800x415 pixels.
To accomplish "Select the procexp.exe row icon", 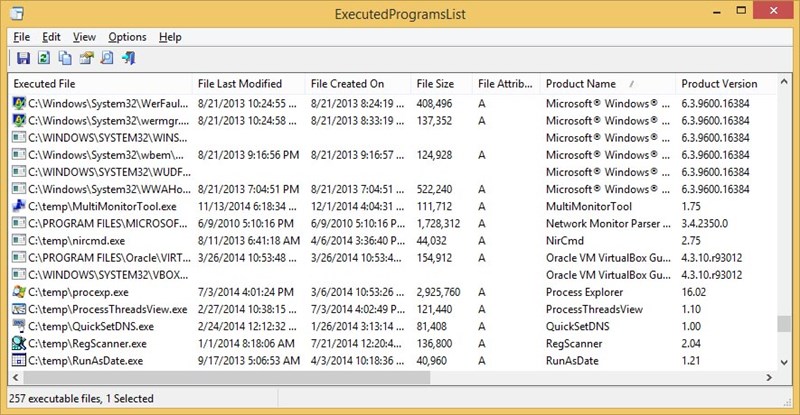I will coord(19,292).
